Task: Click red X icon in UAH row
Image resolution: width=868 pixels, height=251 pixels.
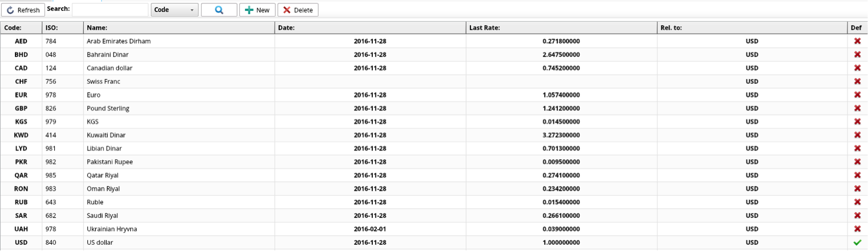Action: coord(857,229)
